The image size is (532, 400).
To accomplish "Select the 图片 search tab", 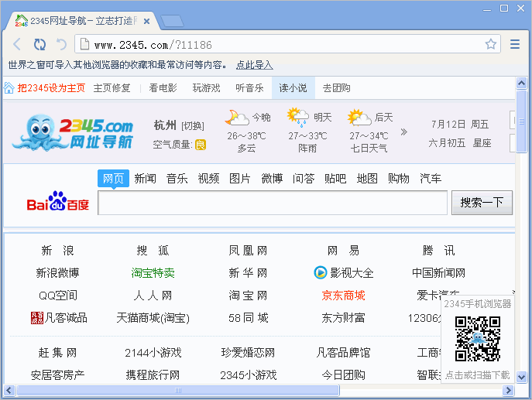I will pyautogui.click(x=240, y=178).
